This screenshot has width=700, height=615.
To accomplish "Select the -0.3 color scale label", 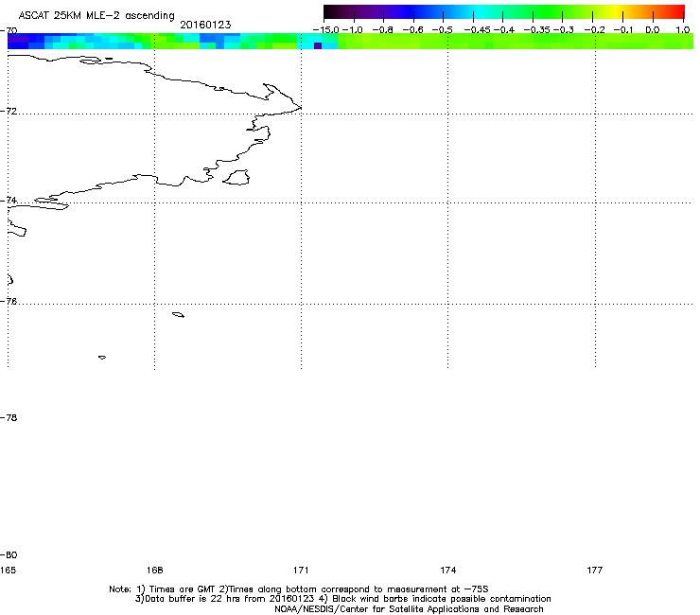I will pos(564,30).
